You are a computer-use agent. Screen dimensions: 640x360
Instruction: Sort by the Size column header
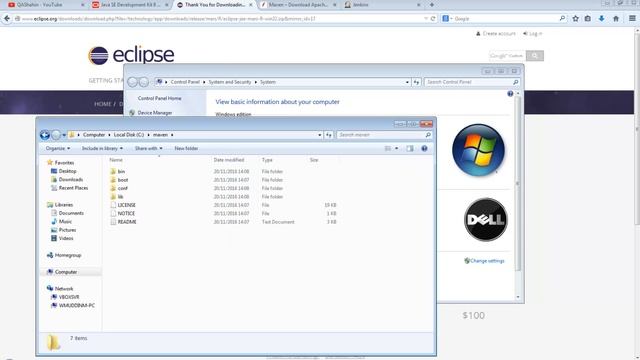pyautogui.click(x=314, y=160)
